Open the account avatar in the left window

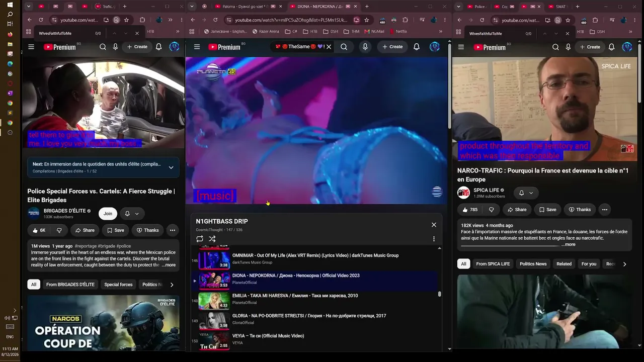[x=174, y=47]
